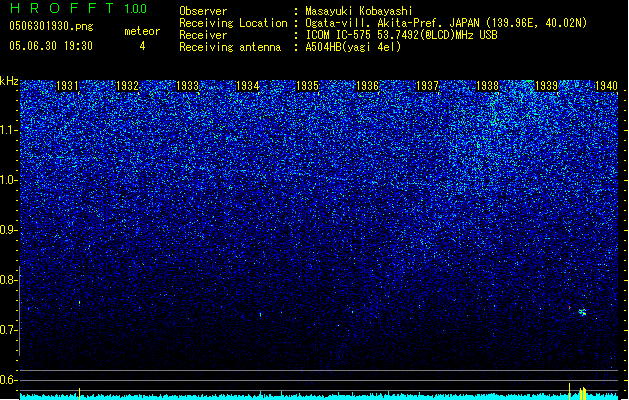Click the 1938 time axis label
Screen dimensions: 629x400
(487, 86)
